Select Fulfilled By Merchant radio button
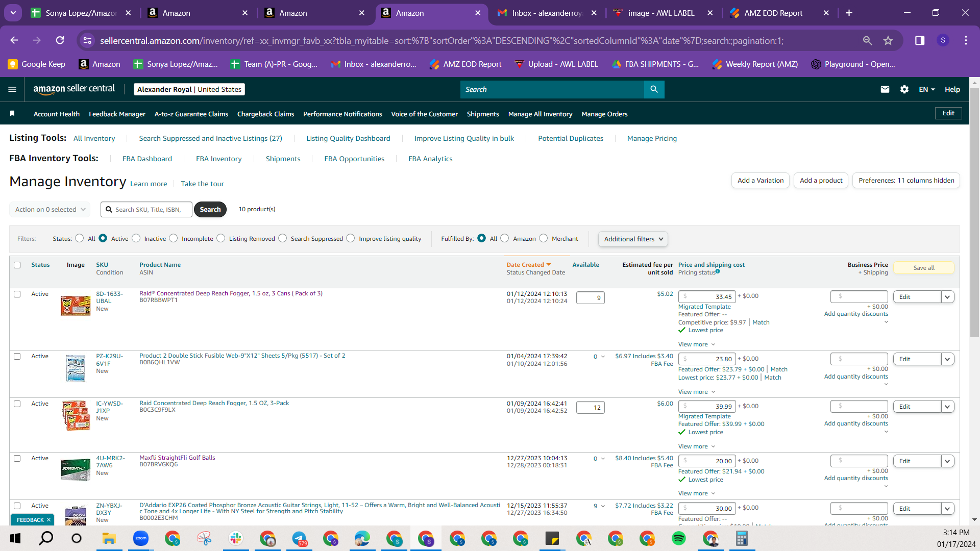 click(544, 238)
